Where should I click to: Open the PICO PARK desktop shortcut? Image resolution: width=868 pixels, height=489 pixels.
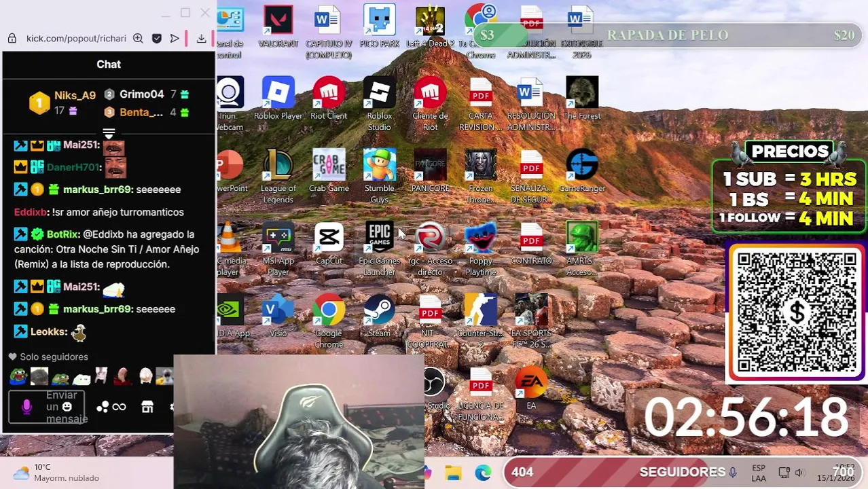[379, 27]
